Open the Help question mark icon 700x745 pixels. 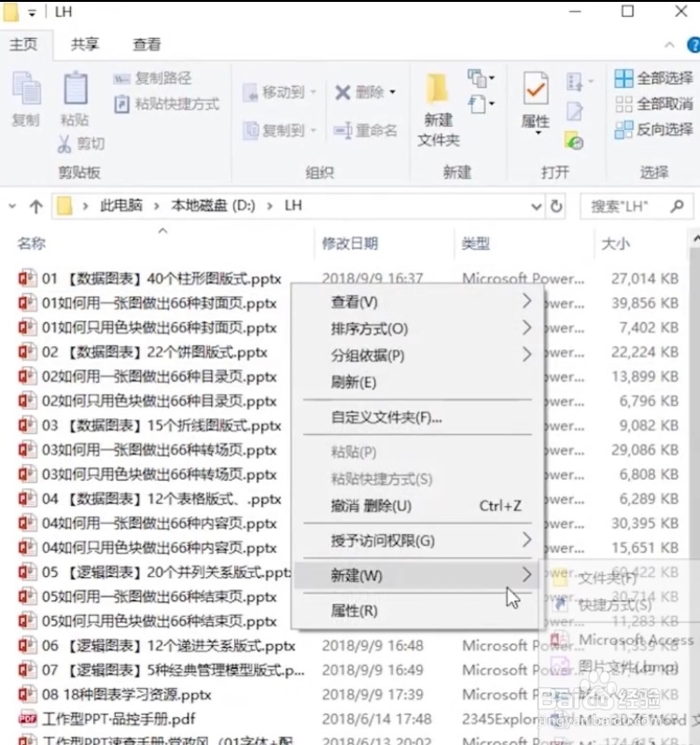coord(693,45)
